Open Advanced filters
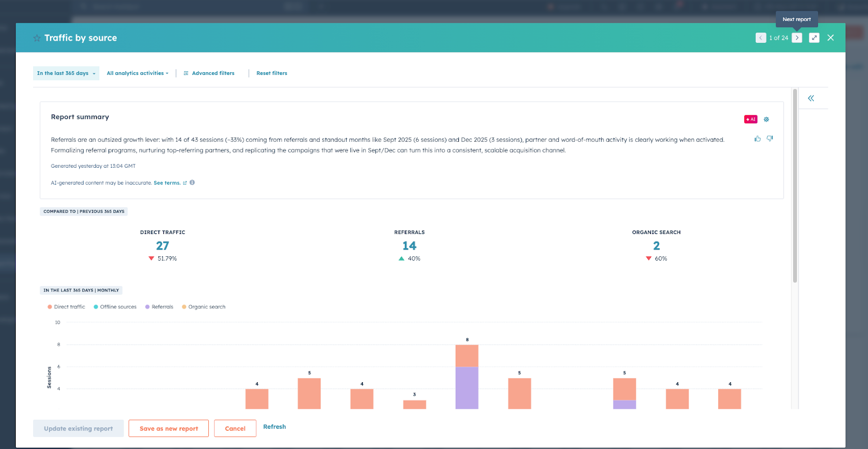The image size is (868, 449). [209, 73]
